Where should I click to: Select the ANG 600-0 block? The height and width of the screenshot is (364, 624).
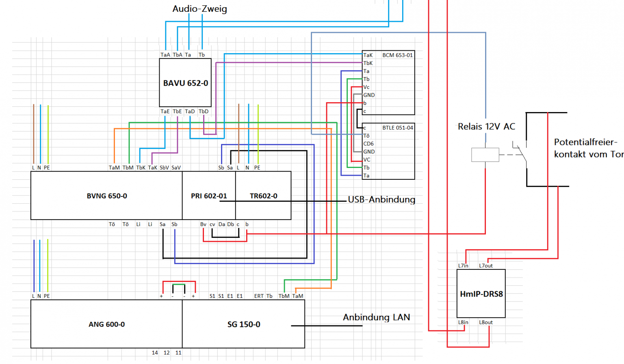[x=106, y=324]
